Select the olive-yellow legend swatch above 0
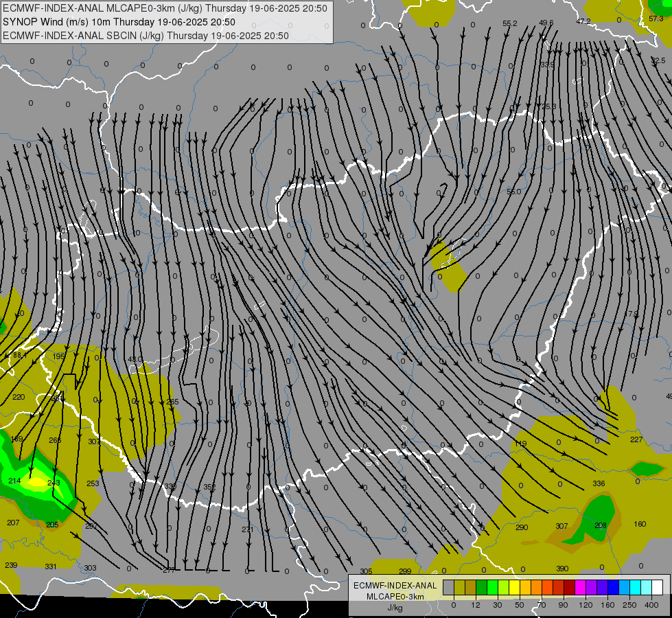This screenshot has height=618, width=672. pyautogui.click(x=459, y=587)
